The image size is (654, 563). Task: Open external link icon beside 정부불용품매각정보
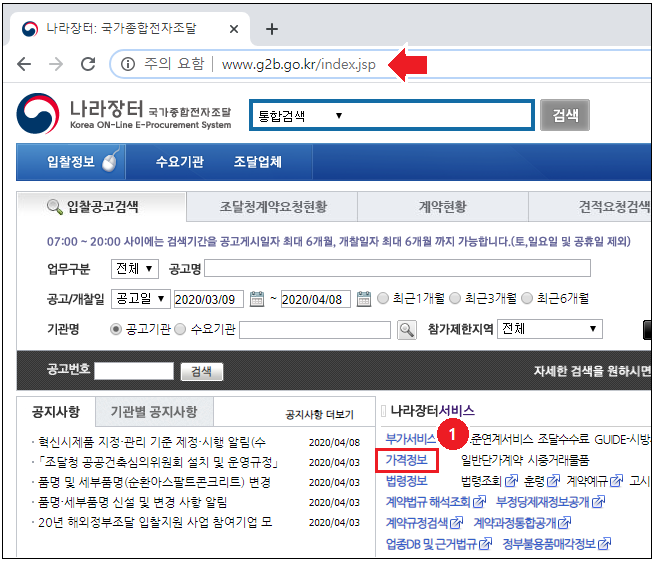pos(604,543)
